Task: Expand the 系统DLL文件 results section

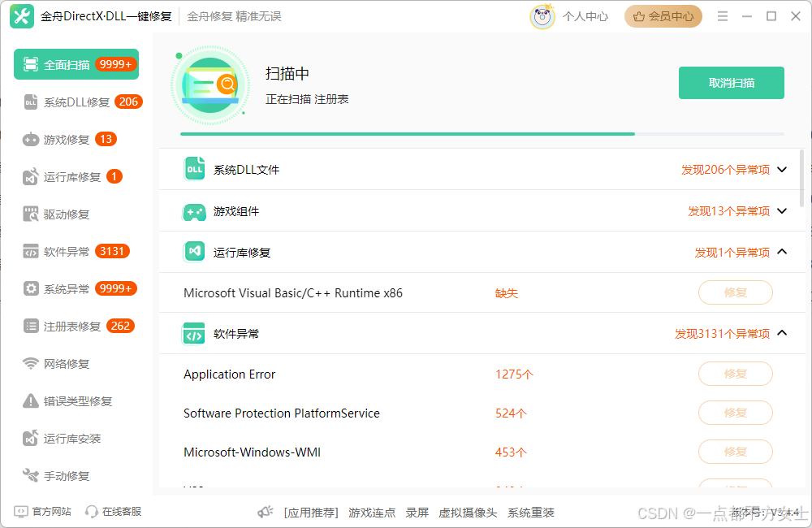Action: point(782,169)
